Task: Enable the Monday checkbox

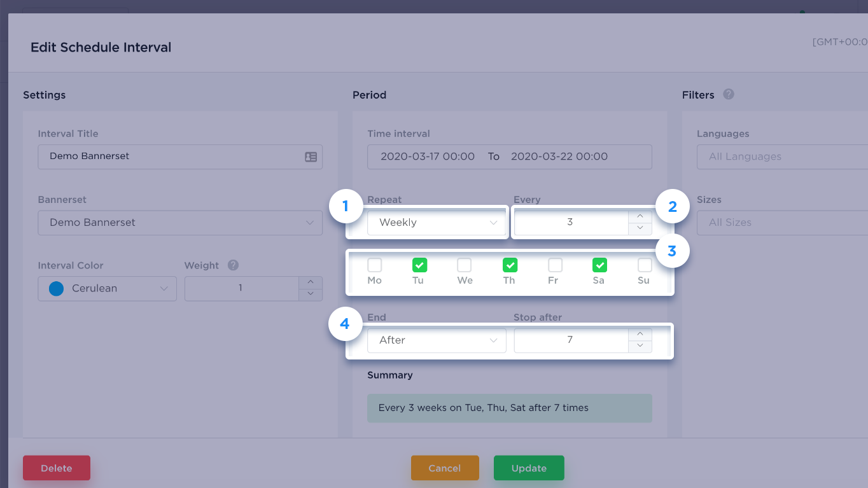Action: coord(375,265)
